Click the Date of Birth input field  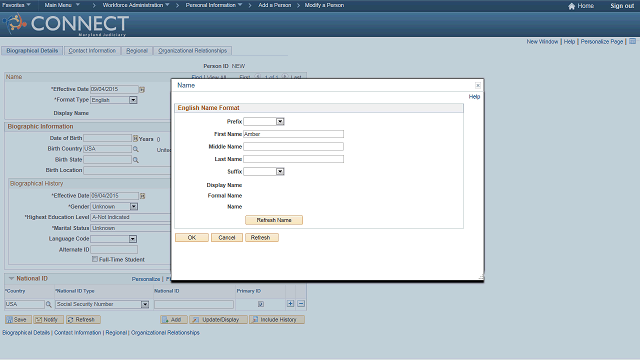108,138
